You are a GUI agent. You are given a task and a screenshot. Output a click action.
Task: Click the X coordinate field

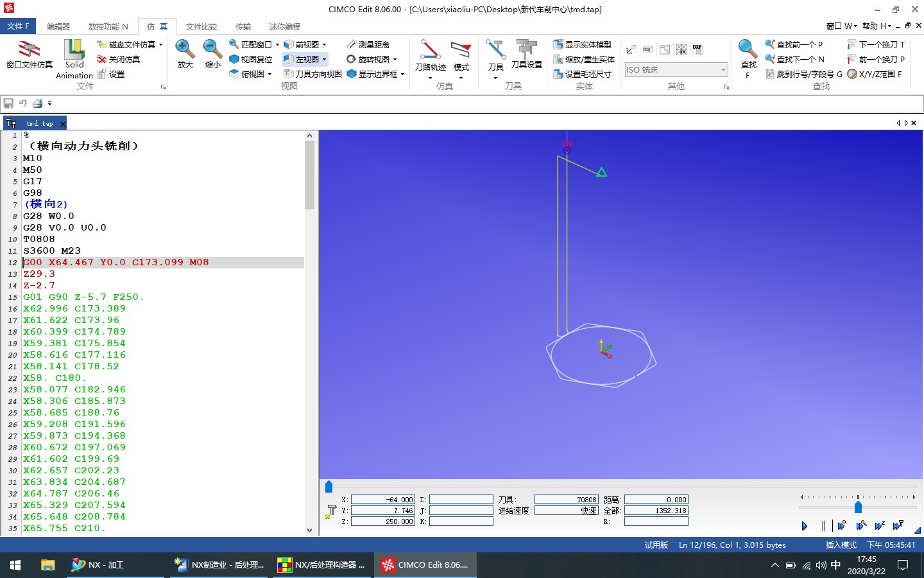coord(383,500)
